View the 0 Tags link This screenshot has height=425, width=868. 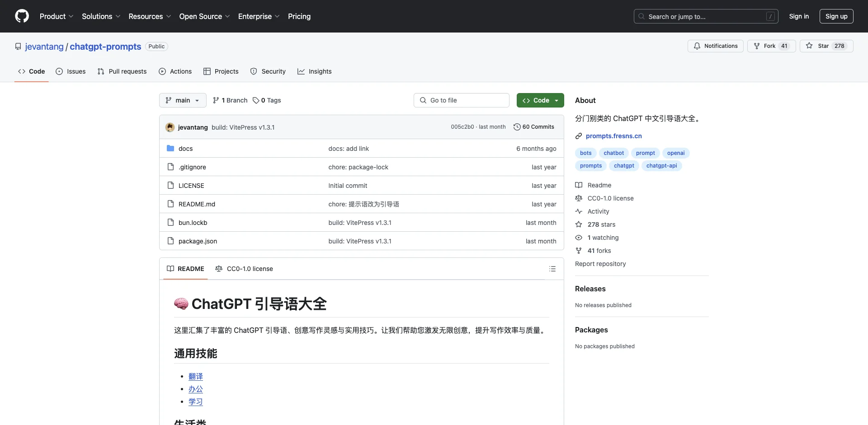(267, 100)
